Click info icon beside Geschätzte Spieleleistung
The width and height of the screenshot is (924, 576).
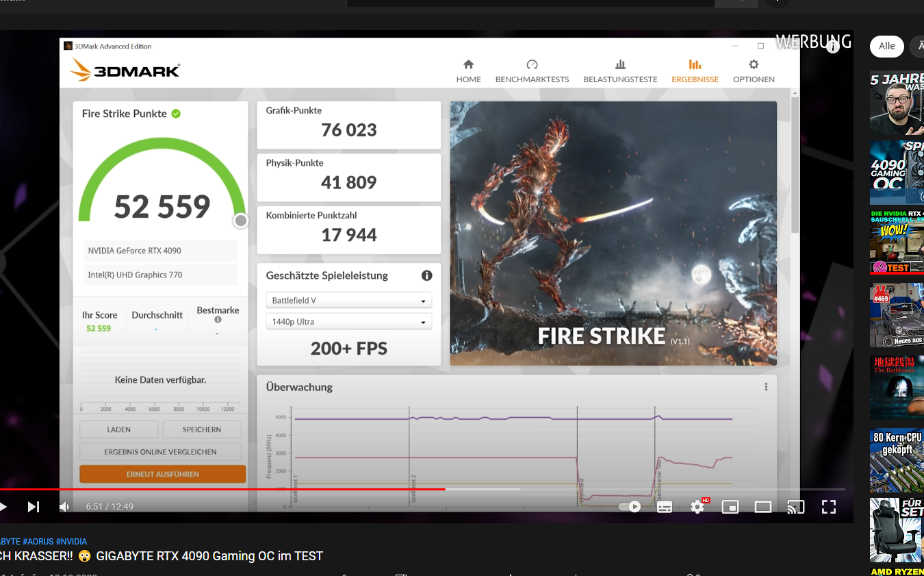point(426,275)
